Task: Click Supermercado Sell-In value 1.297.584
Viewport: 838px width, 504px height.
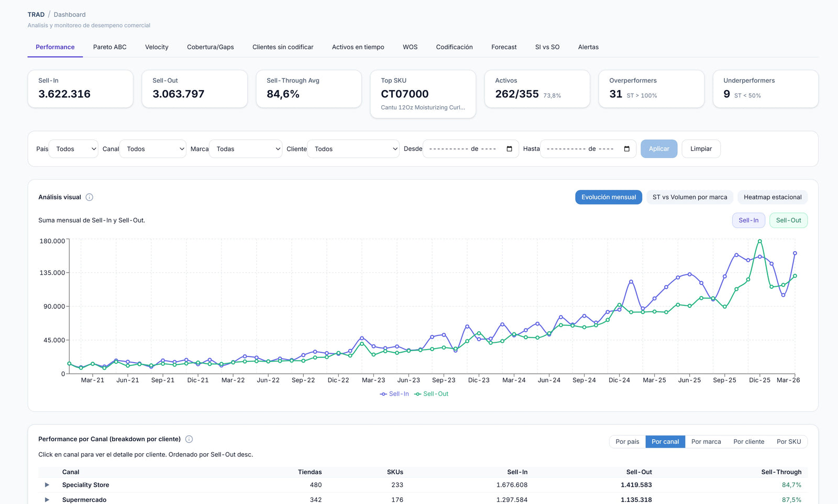Action: tap(512, 500)
